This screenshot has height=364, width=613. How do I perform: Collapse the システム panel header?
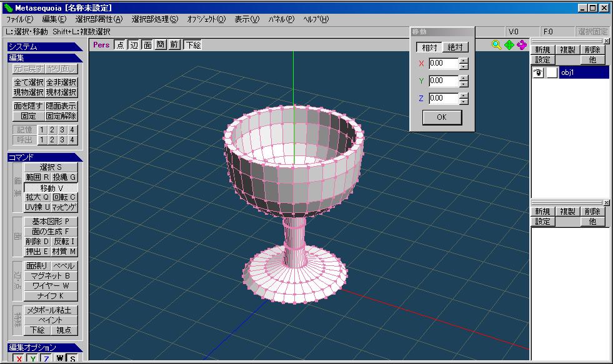tap(45, 47)
